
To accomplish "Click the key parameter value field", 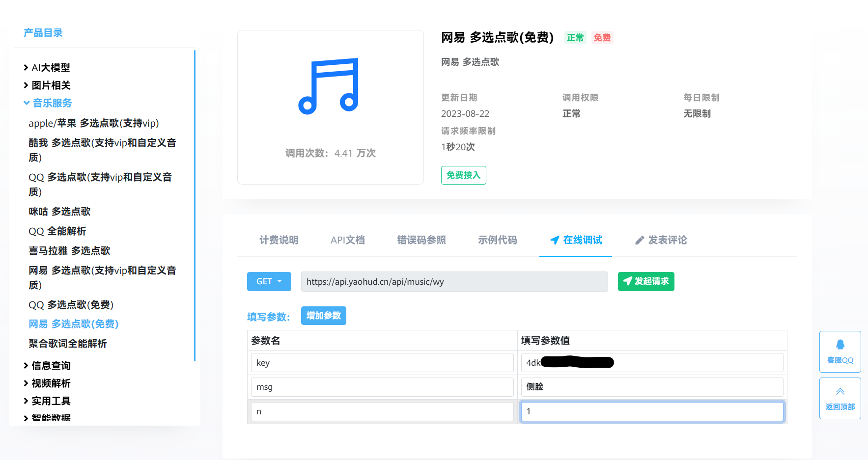I will [652, 363].
